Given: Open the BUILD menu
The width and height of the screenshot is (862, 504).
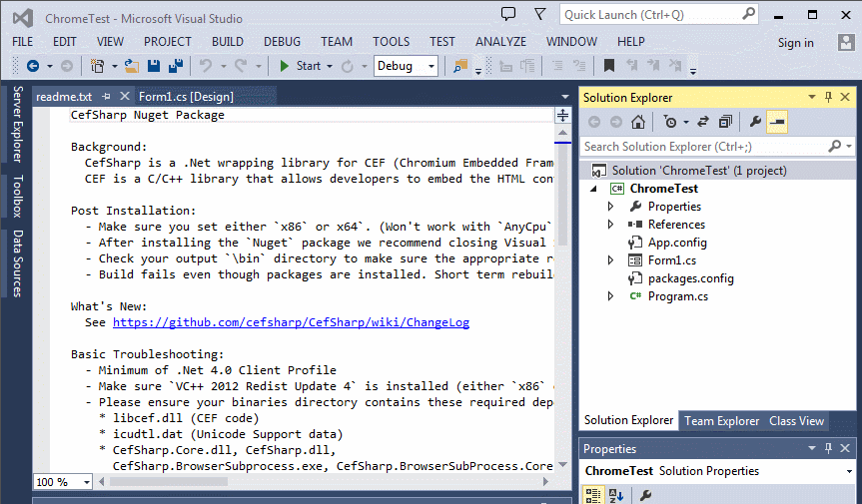Looking at the screenshot, I should [x=228, y=42].
